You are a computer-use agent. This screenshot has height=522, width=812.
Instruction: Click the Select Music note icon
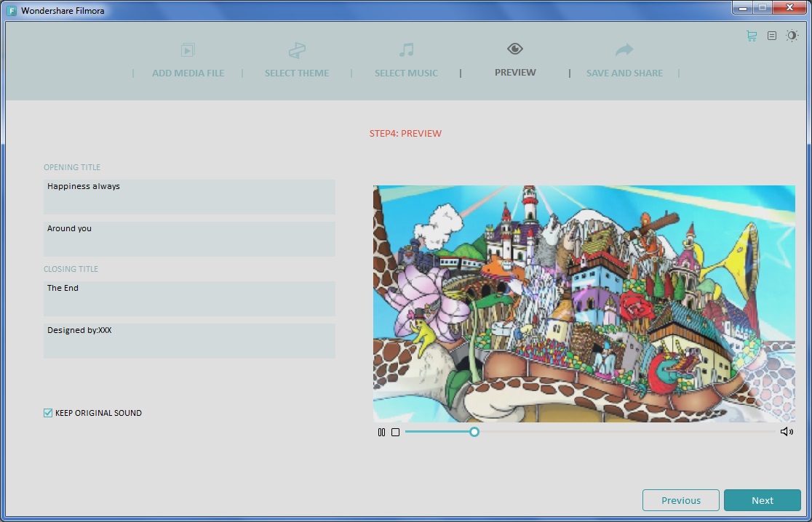406,51
